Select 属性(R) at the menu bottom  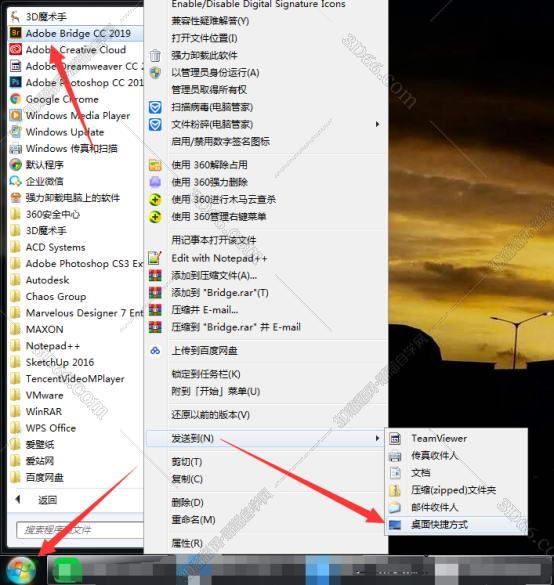point(187,543)
